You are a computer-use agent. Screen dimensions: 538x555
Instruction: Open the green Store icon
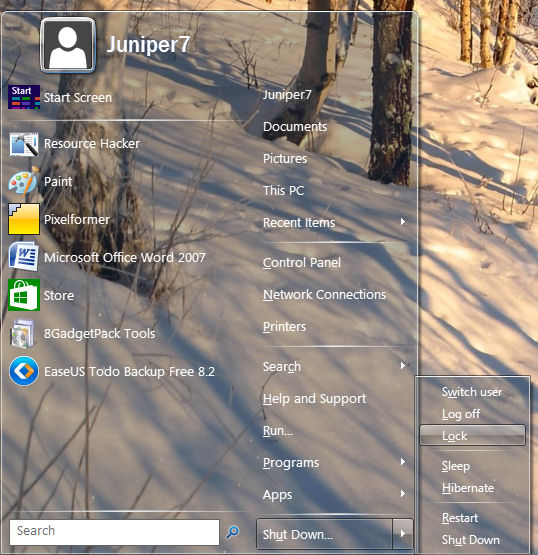pos(24,295)
